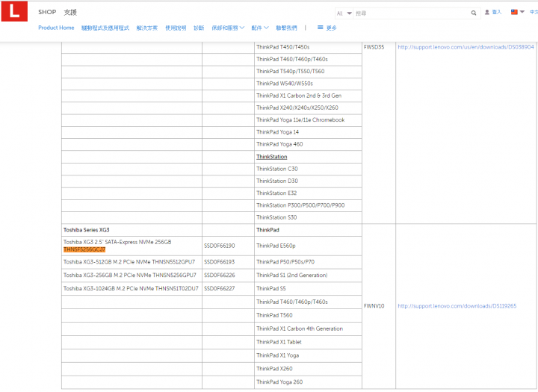Image resolution: width=538 pixels, height=392 pixels.
Task: Open the SHOP menu item
Action: (x=47, y=12)
